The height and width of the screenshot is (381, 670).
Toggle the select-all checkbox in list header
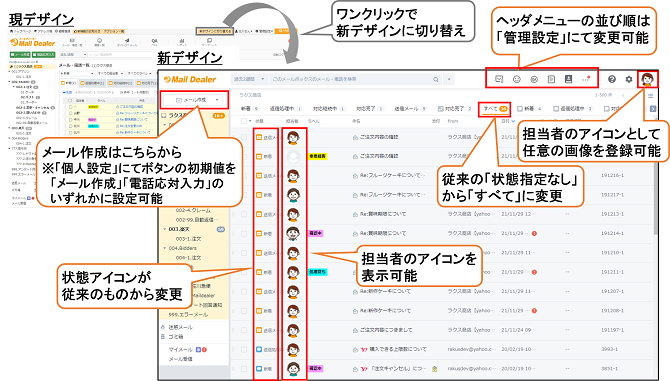(x=244, y=121)
